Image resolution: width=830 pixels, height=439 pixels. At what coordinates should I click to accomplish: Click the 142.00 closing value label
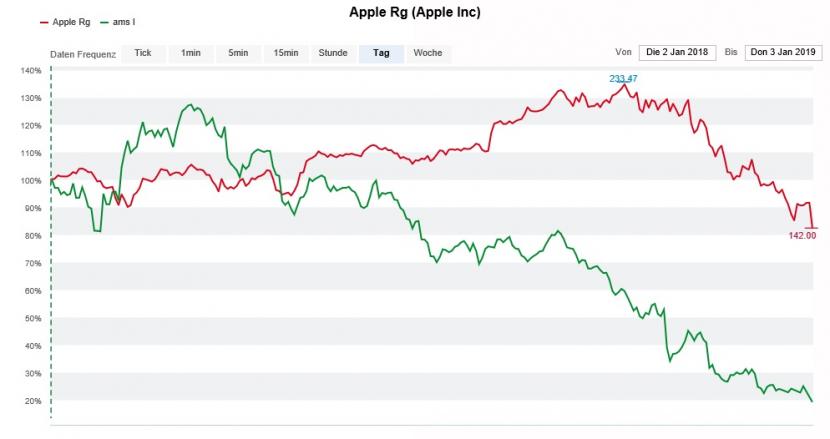click(803, 236)
